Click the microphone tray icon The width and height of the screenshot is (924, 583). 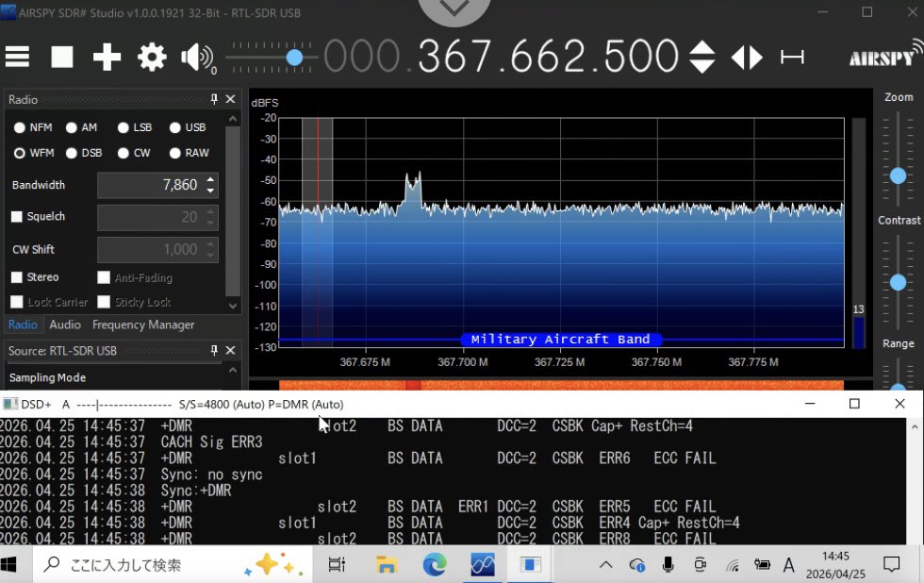click(x=668, y=565)
